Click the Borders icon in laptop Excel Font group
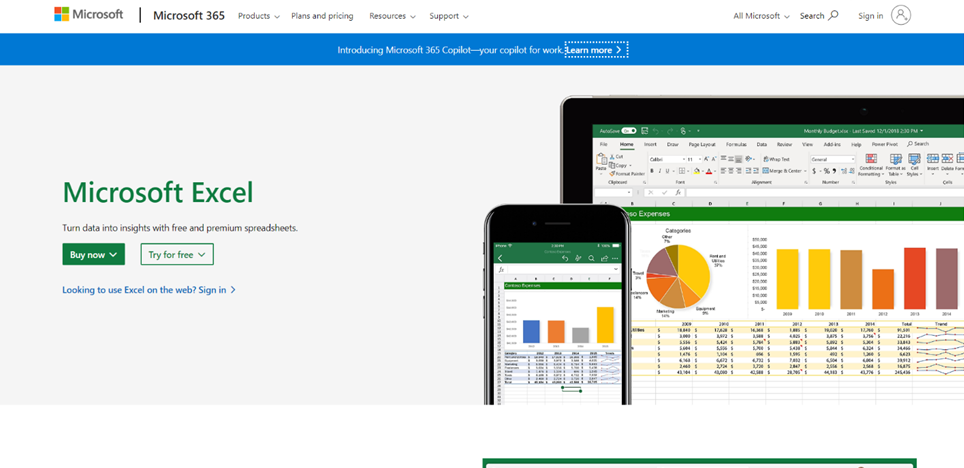 (682, 171)
